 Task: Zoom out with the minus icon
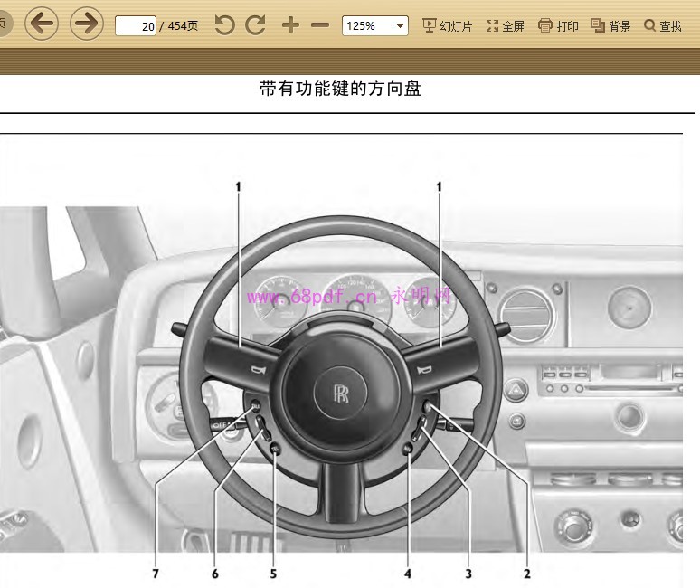(x=320, y=25)
